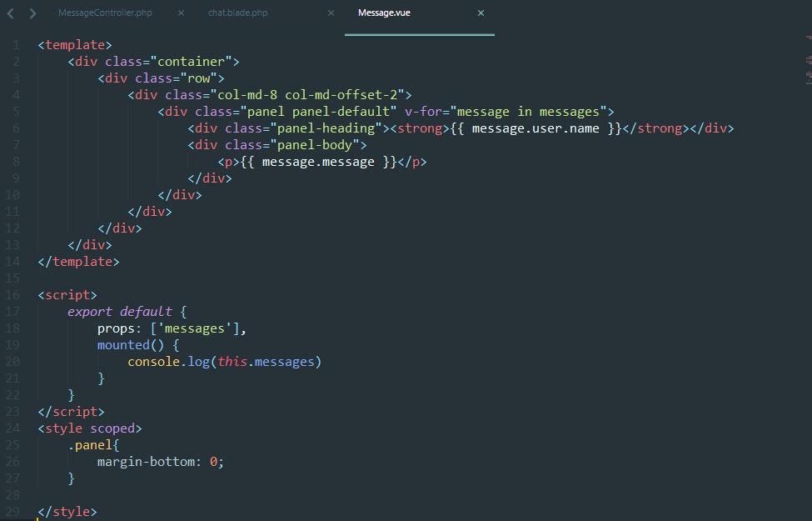
Task: Click the mounted() method name
Action: pyautogui.click(x=123, y=345)
